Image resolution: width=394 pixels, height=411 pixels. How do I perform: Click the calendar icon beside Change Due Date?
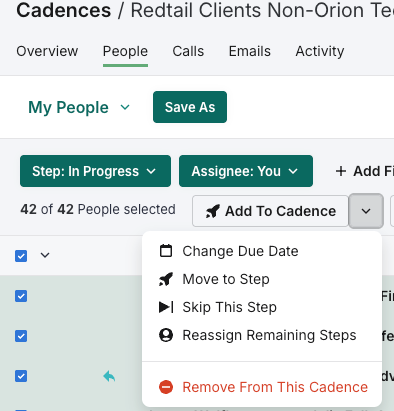click(166, 251)
